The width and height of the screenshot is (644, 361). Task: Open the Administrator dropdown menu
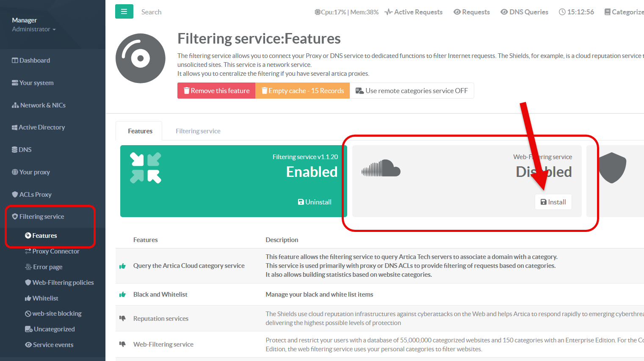point(34,29)
